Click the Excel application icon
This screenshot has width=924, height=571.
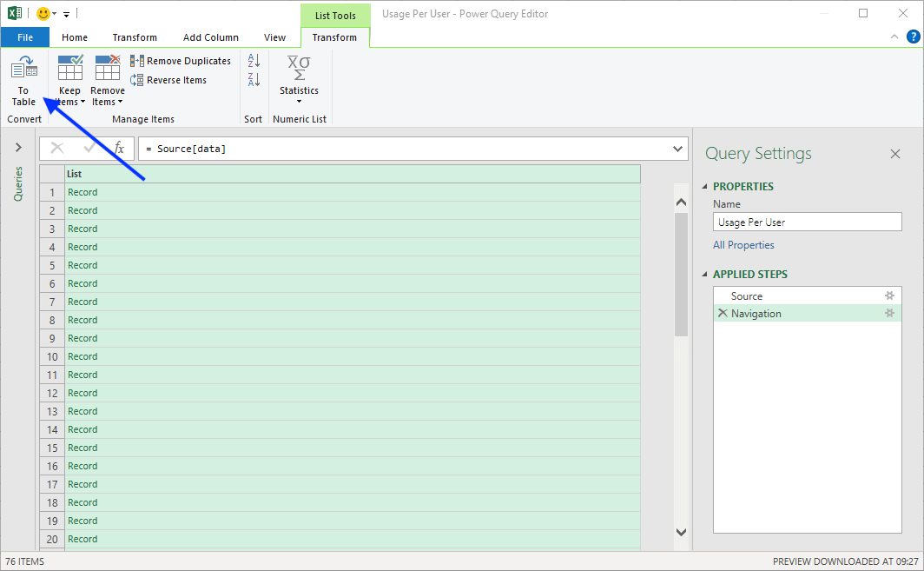click(x=15, y=13)
